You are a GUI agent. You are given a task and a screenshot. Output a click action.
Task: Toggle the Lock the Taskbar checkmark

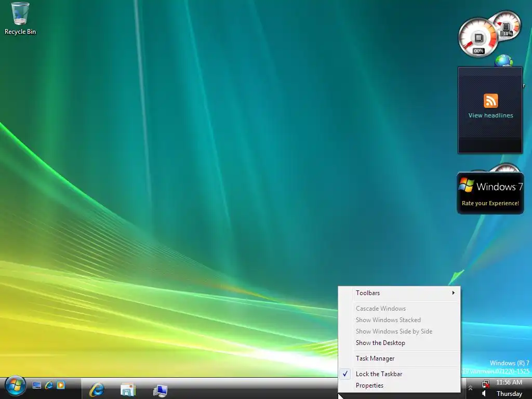pyautogui.click(x=345, y=374)
